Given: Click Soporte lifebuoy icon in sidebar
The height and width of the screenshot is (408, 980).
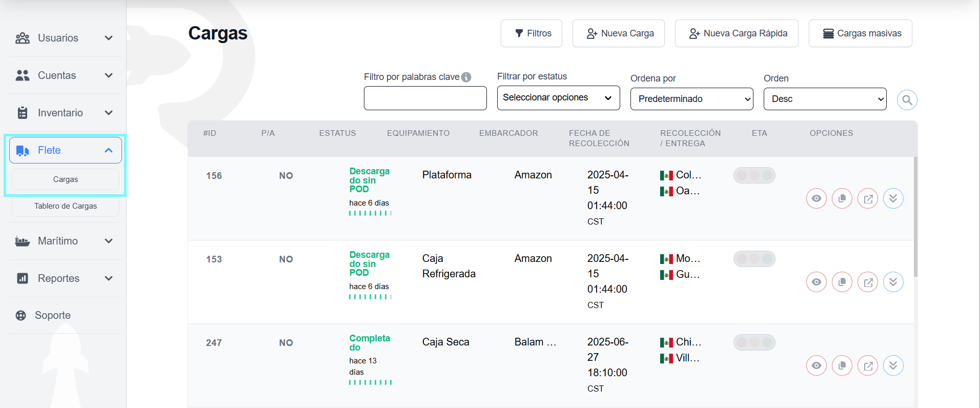Looking at the screenshot, I should pos(21,315).
